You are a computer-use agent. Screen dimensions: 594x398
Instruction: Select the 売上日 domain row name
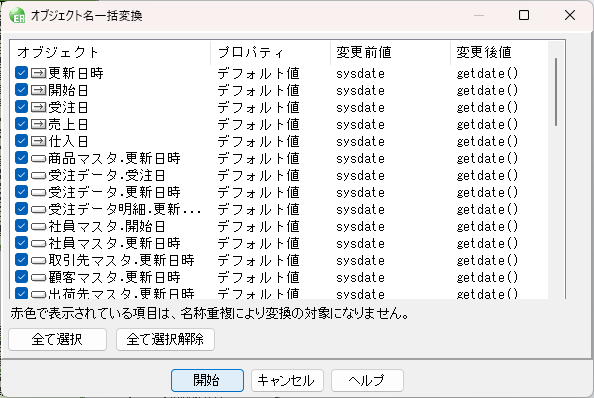68,124
